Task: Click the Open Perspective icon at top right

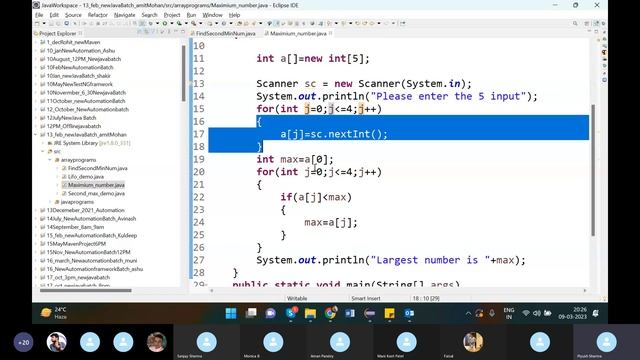Action: [587, 23]
